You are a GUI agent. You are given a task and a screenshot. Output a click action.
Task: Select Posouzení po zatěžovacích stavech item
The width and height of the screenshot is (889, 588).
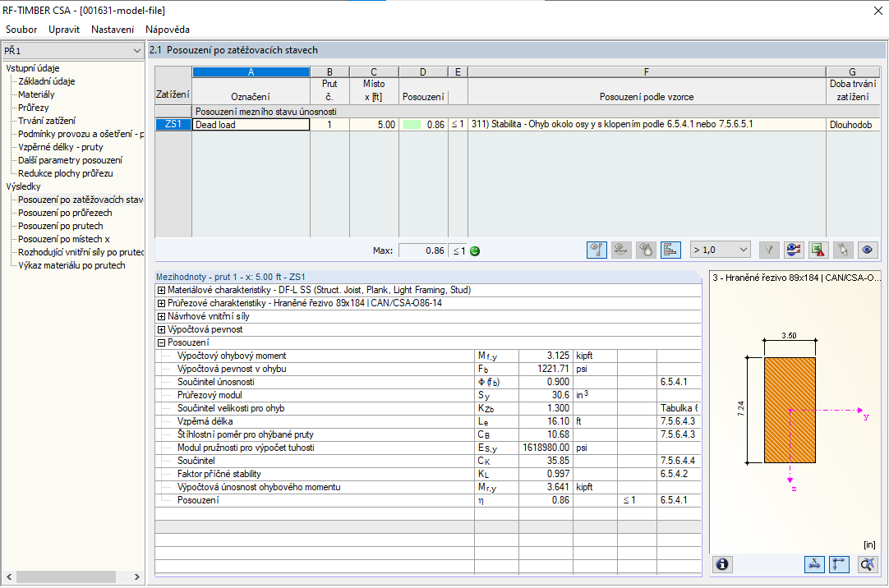pos(81,200)
